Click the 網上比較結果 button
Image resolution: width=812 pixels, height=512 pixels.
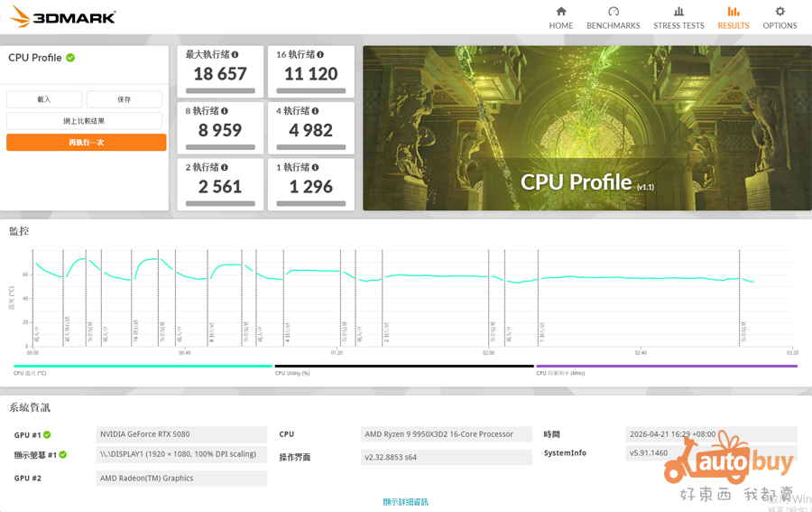[x=85, y=121]
